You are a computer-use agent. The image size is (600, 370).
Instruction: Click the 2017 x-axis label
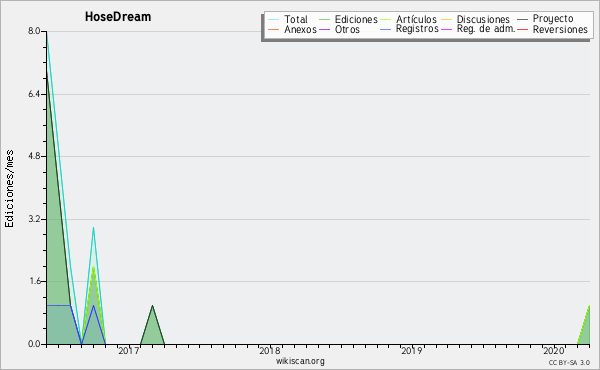(129, 350)
